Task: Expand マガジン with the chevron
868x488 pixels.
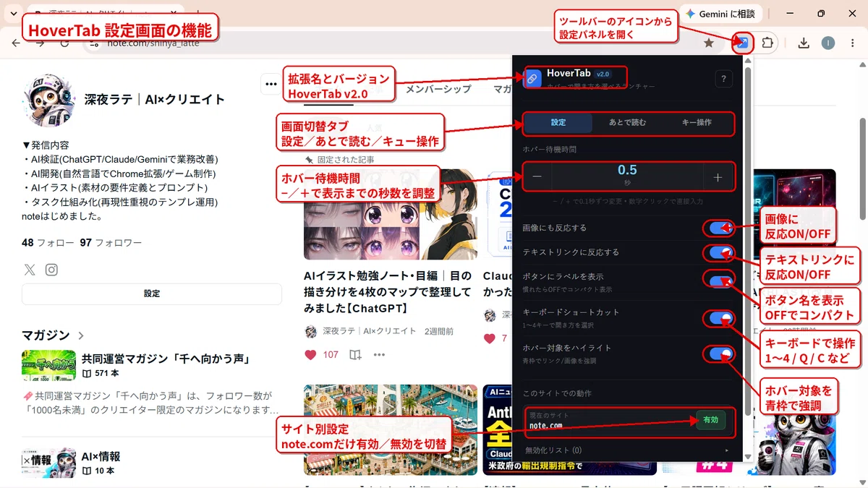Action: pos(81,335)
